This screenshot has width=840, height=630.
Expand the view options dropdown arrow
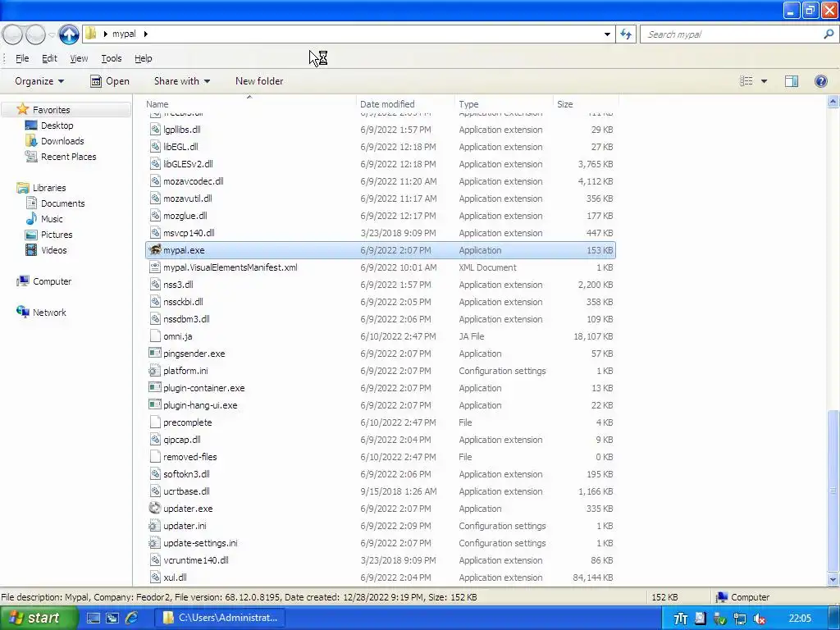[764, 81]
